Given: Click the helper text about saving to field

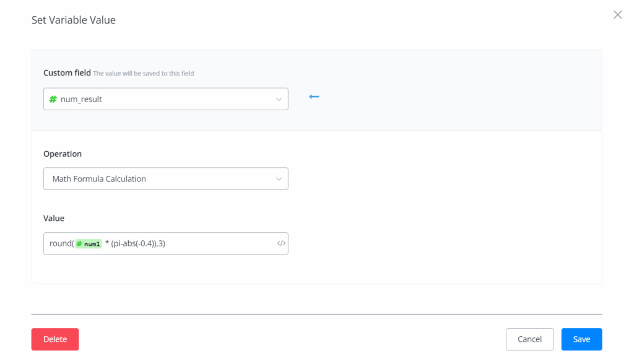Looking at the screenshot, I should 143,74.
